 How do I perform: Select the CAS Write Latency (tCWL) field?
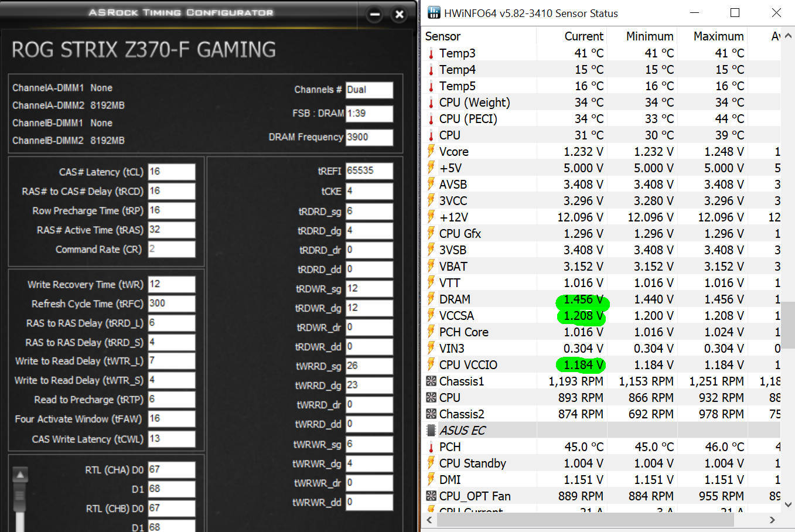click(x=171, y=439)
